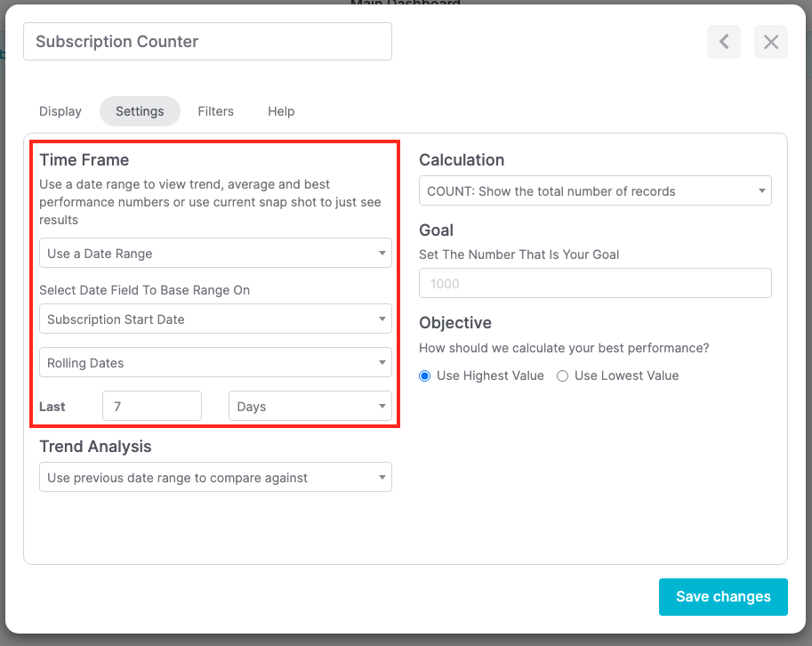Click the X icon to dismiss the dialog
Image resolution: width=812 pixels, height=646 pixels.
click(x=770, y=42)
